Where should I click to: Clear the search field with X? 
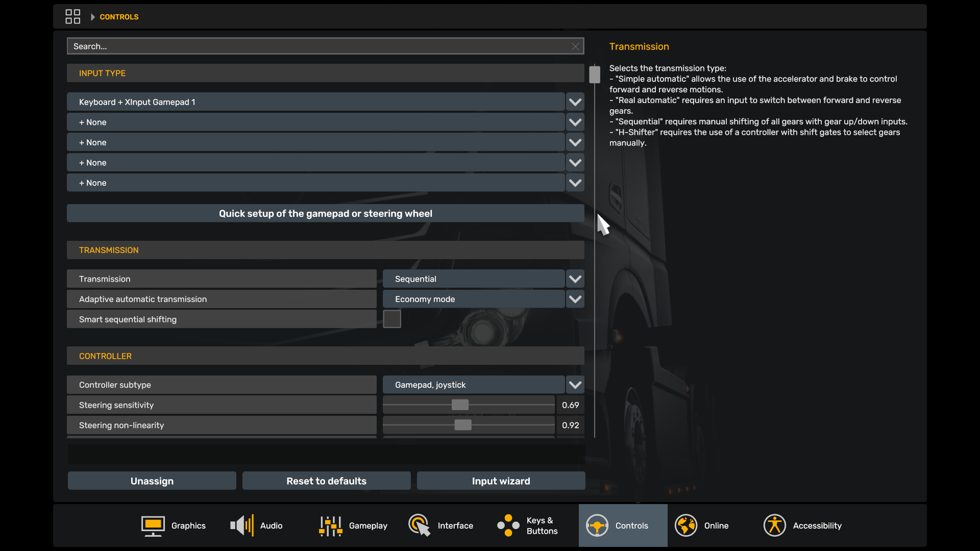click(575, 46)
